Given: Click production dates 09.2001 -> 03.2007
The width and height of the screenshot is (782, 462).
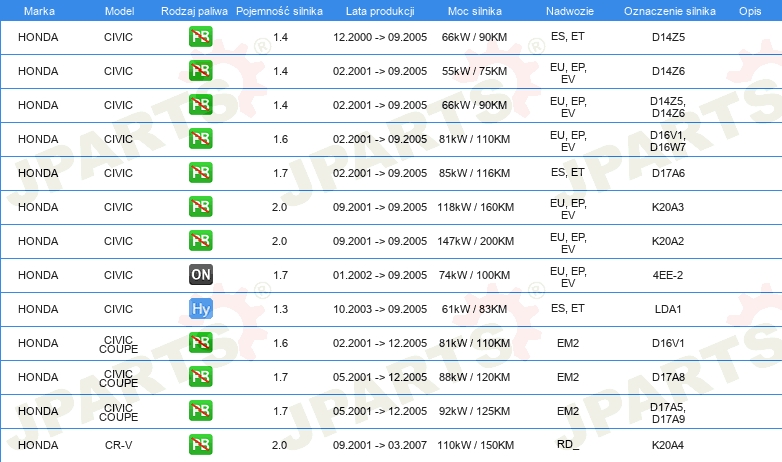Looking at the screenshot, I should point(380,445).
